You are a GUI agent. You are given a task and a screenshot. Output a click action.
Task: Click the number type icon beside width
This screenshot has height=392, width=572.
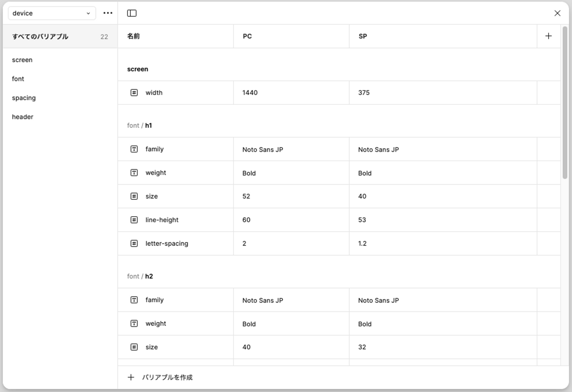(x=134, y=92)
